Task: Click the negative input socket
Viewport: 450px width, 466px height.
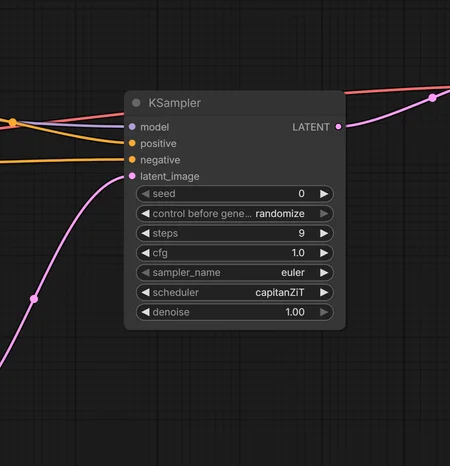Action: [x=132, y=160]
